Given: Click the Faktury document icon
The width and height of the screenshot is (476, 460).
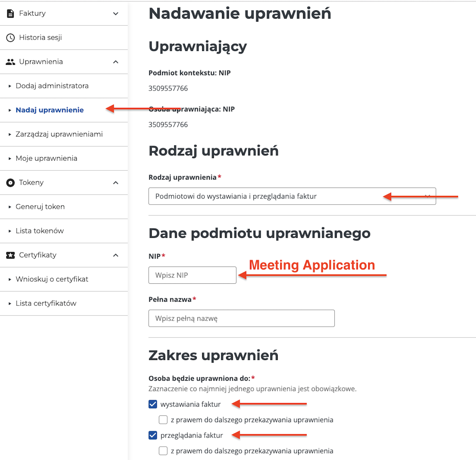Looking at the screenshot, I should coord(10,13).
